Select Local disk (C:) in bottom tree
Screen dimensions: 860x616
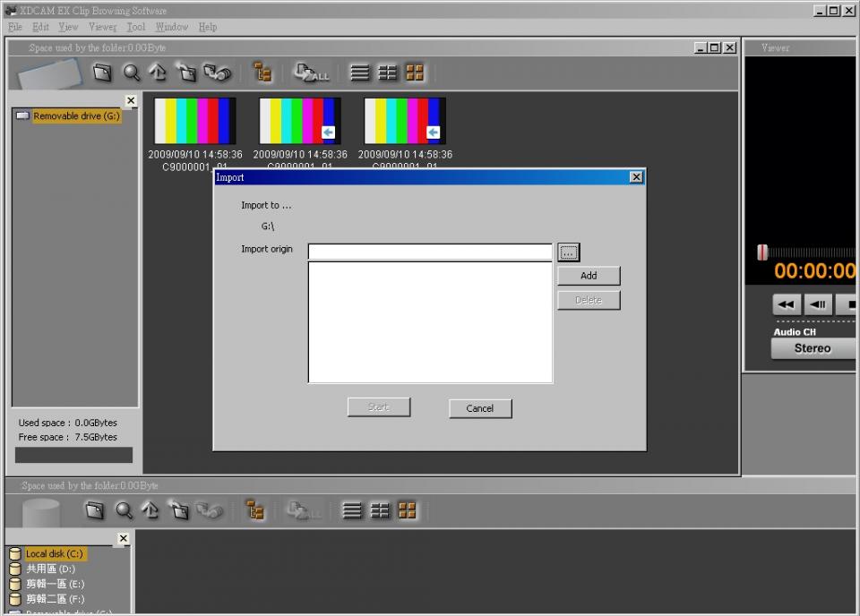(x=54, y=553)
